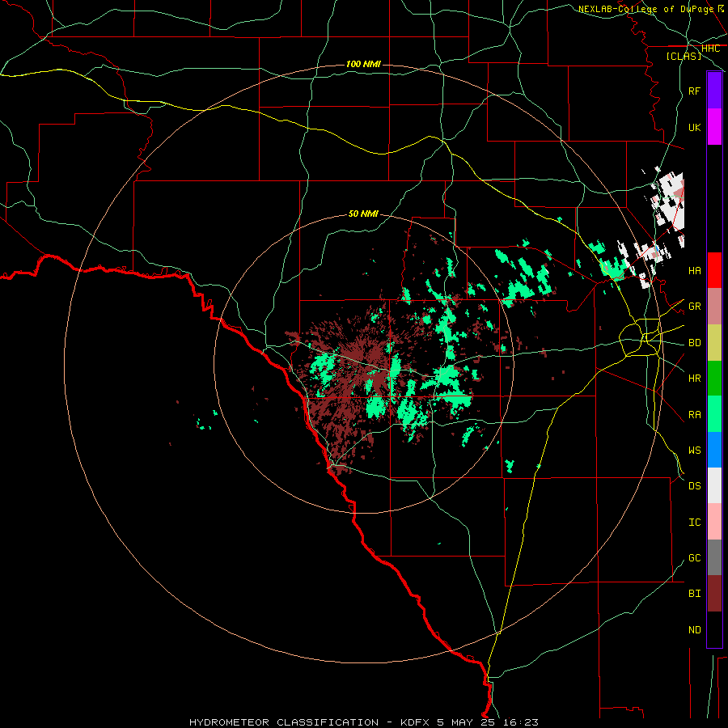Click the 100 NMI range ring label
This screenshot has height=728, width=728.
pos(363,64)
